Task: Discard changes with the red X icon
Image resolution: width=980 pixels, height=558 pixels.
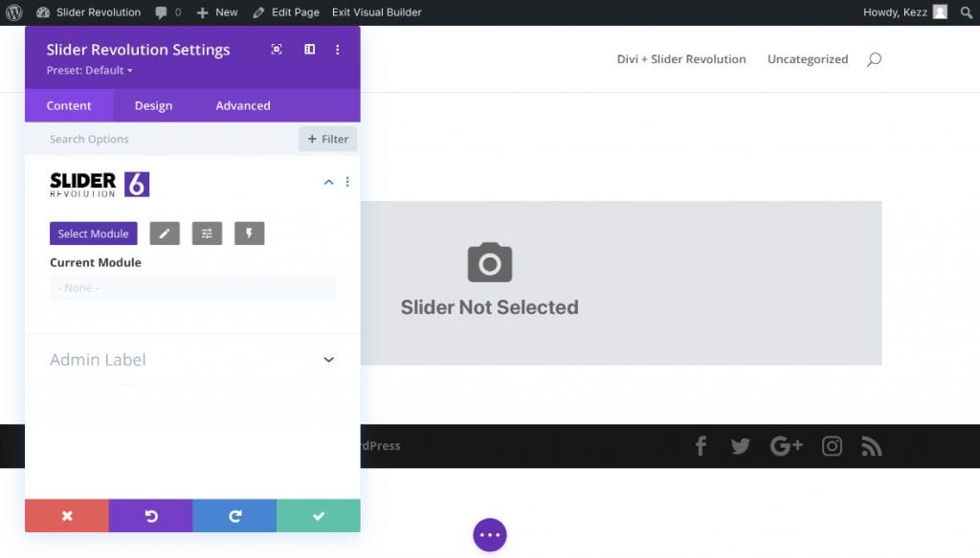Action: point(66,515)
